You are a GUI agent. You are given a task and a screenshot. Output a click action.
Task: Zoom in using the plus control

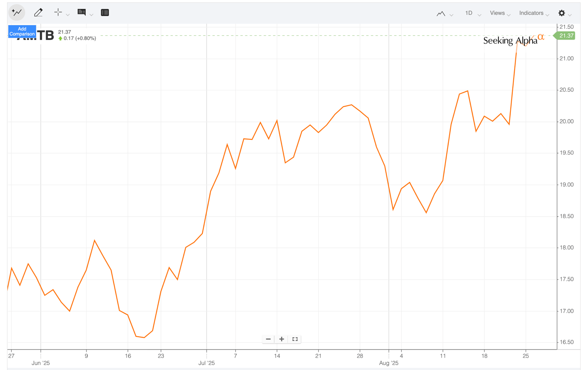click(281, 339)
